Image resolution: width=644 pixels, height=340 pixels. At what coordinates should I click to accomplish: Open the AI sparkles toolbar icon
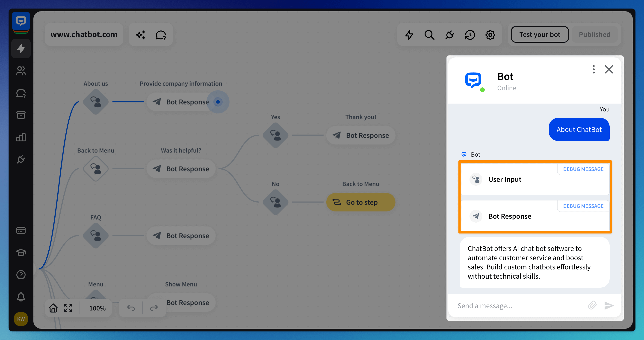click(141, 35)
